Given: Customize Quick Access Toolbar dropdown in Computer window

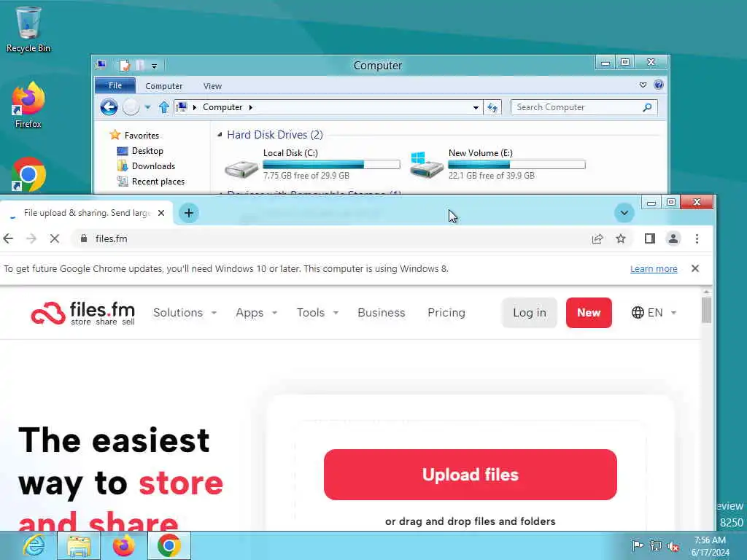Looking at the screenshot, I should pyautogui.click(x=155, y=66).
